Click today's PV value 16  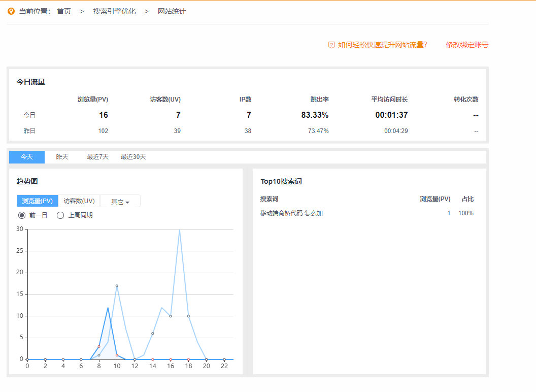click(x=104, y=115)
